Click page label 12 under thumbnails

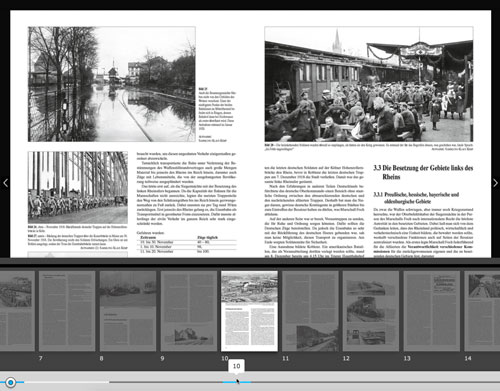click(346, 358)
